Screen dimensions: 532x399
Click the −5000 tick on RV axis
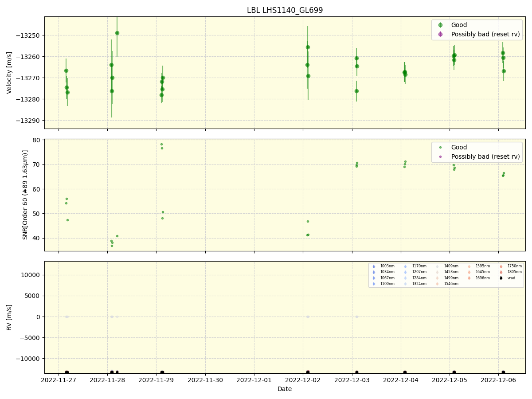tap(31, 338)
